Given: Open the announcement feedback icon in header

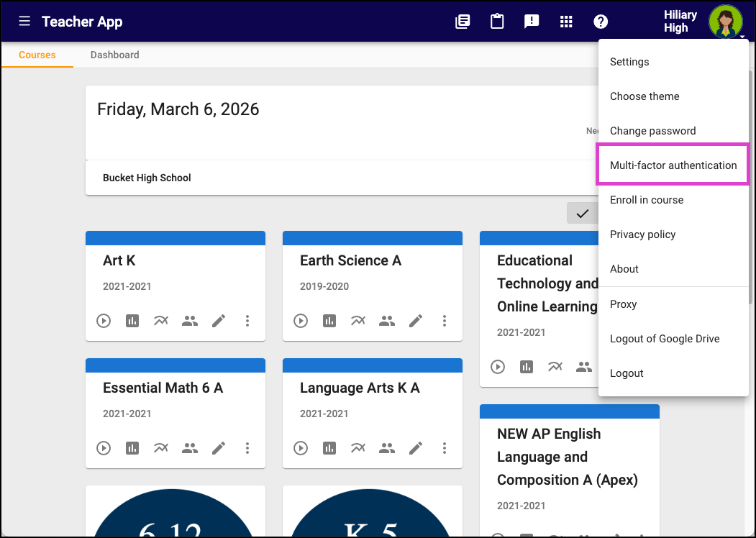Looking at the screenshot, I should coord(532,22).
